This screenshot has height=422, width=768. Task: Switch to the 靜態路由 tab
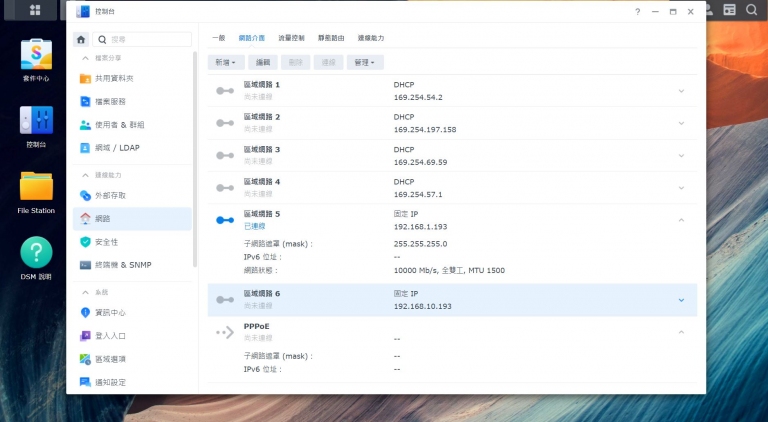(x=331, y=38)
